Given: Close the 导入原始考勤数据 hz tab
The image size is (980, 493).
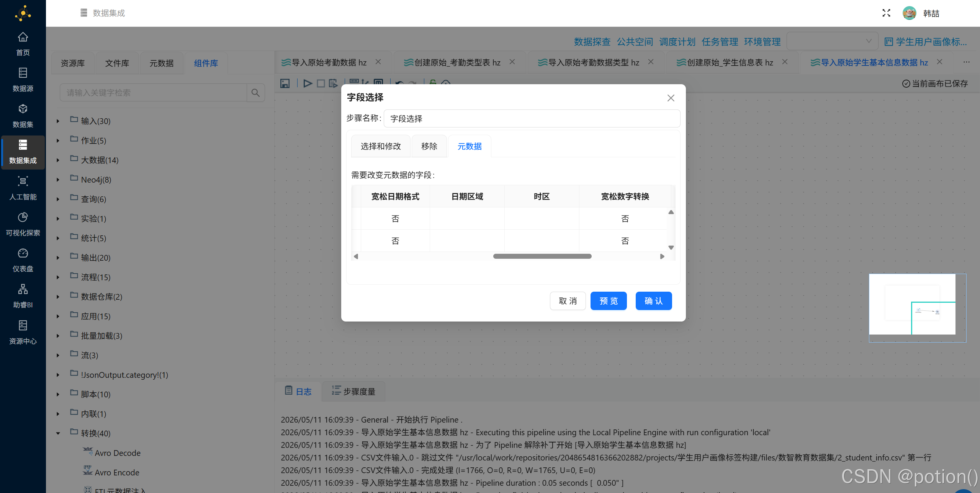Looking at the screenshot, I should 378,62.
